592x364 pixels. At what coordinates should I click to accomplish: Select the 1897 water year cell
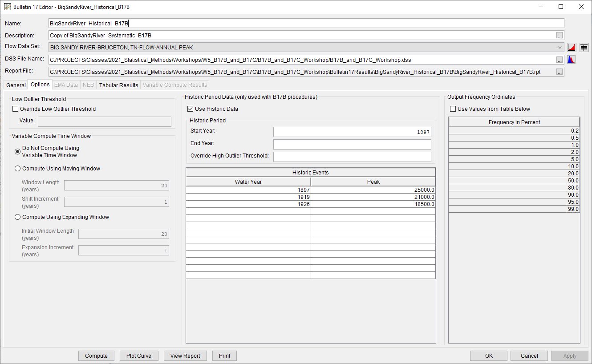coord(248,190)
